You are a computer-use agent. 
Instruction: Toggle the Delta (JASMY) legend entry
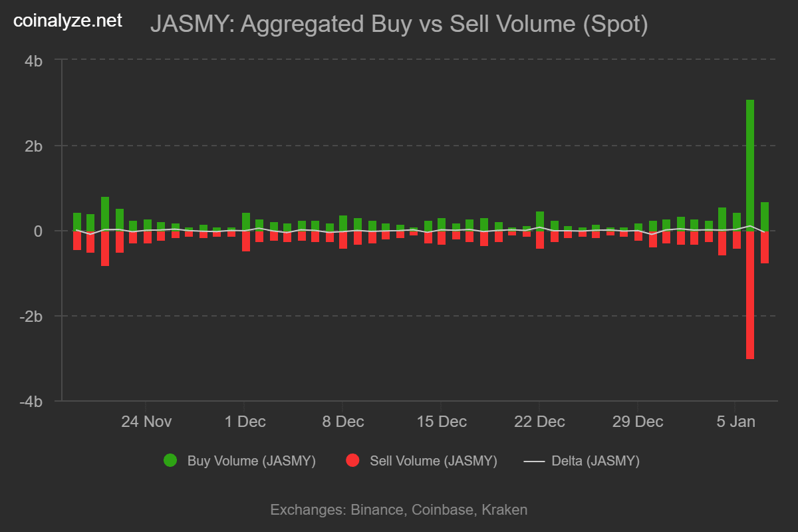[595, 461]
